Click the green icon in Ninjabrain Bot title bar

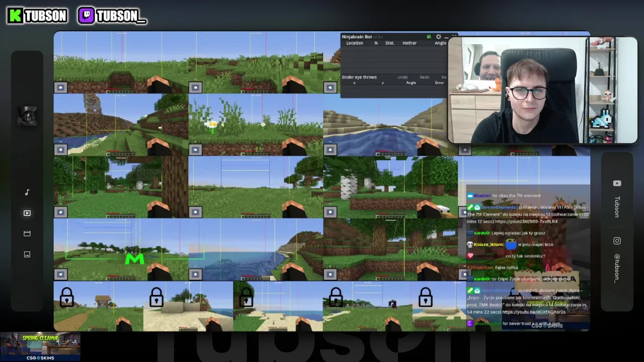pos(429,37)
